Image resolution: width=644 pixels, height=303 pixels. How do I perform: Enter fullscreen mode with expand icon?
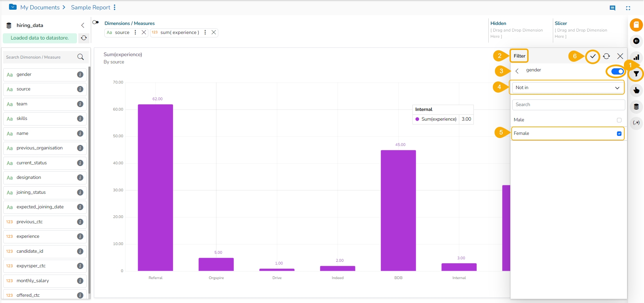click(x=628, y=8)
